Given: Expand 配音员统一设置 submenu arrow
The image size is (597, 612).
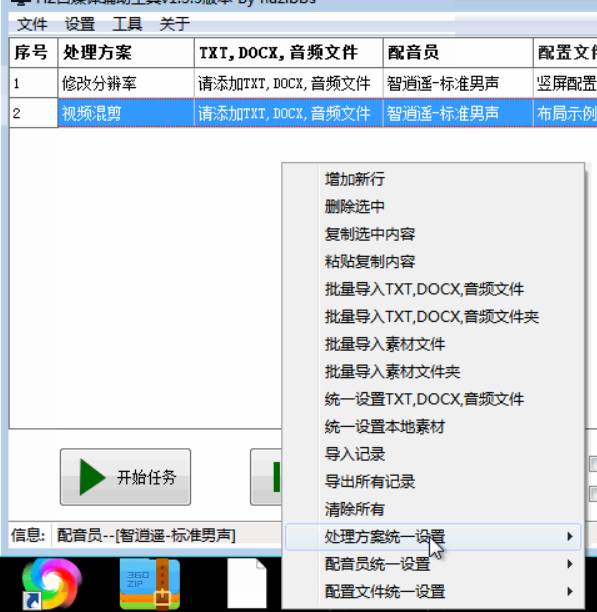Looking at the screenshot, I should point(570,564).
